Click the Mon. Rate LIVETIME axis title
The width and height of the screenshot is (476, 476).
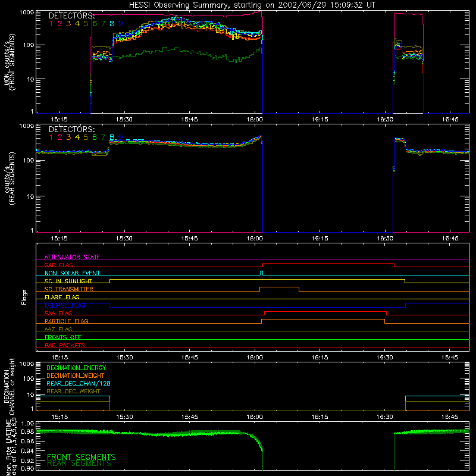point(11,446)
